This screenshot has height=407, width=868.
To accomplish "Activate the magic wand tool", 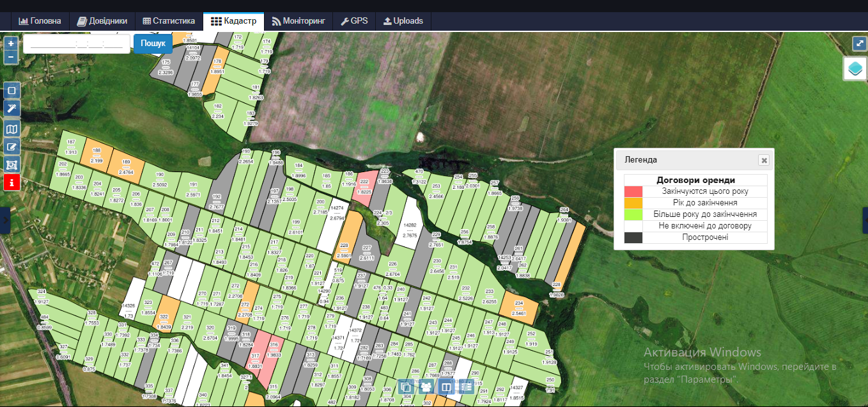I will [12, 109].
